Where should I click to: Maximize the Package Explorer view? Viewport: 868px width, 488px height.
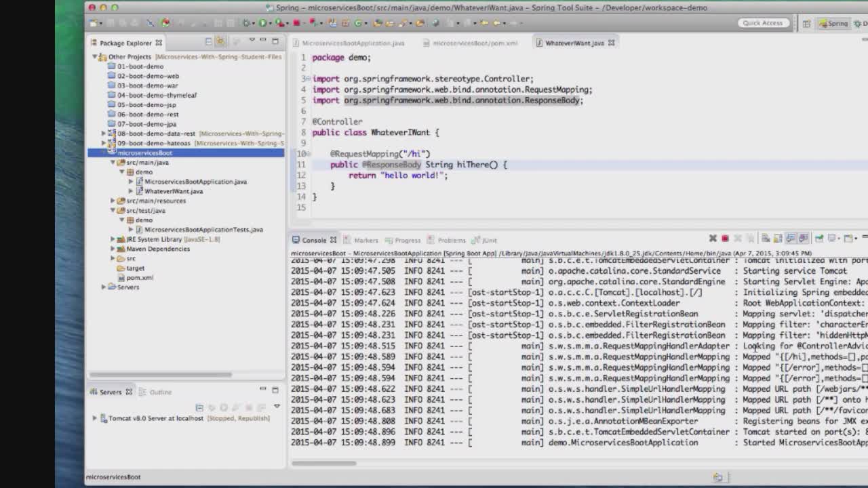tap(275, 41)
